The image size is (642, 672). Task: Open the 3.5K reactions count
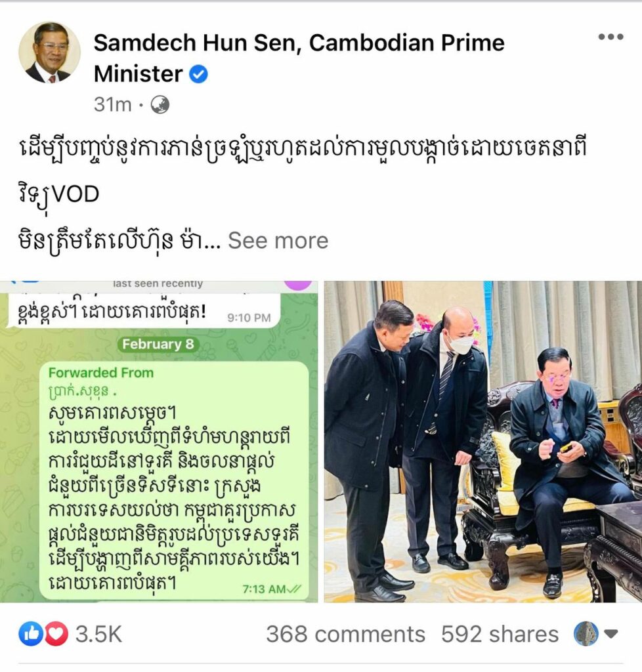pos(98,634)
